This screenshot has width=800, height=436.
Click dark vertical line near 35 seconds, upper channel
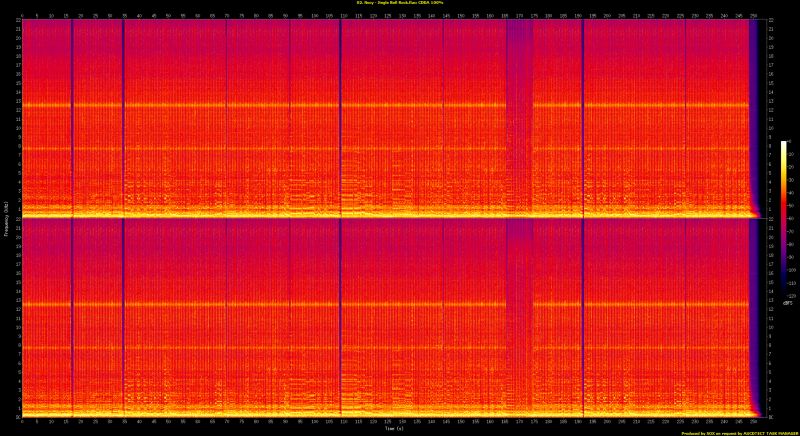123,110
